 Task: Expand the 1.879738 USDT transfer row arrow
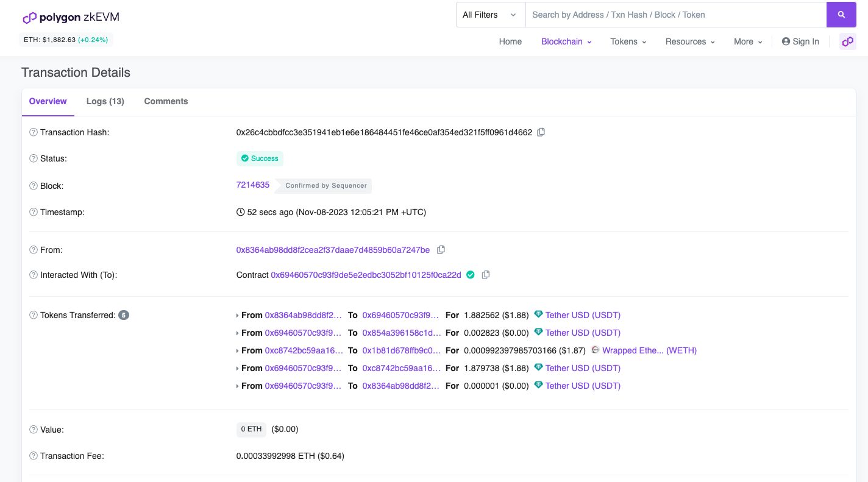238,369
